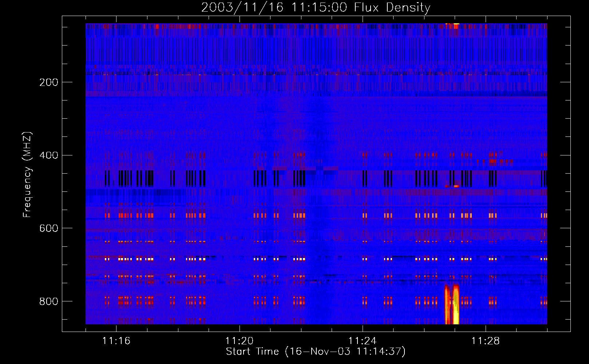Click the 'Frequency (MHZ)' y-axis label
This screenshot has width=589, height=364.
27,175
